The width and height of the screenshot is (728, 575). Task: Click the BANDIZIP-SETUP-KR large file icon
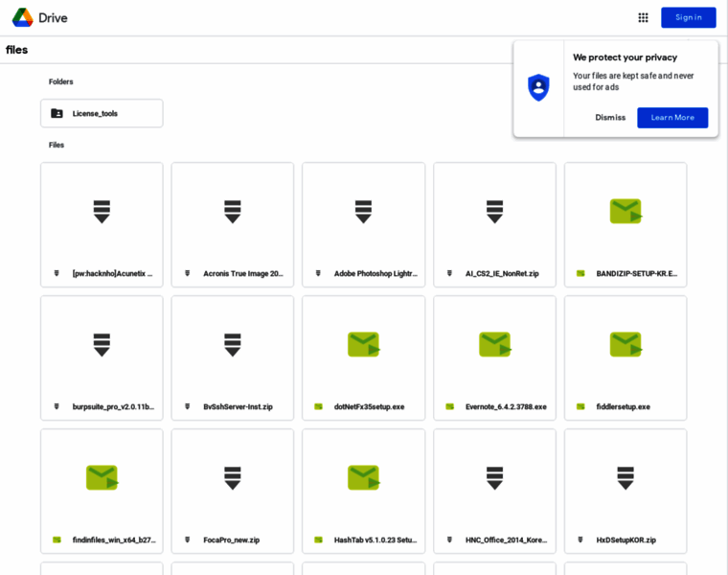[626, 211]
